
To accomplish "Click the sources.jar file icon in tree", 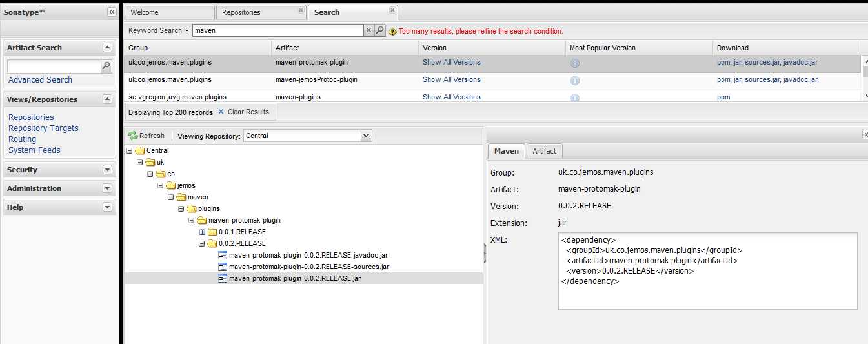I will (x=223, y=267).
